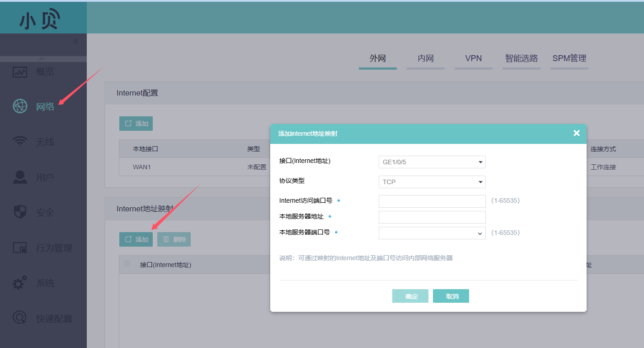Viewport: 644px width, 348px height.
Task: Focus the local server address input field
Action: [x=432, y=217]
